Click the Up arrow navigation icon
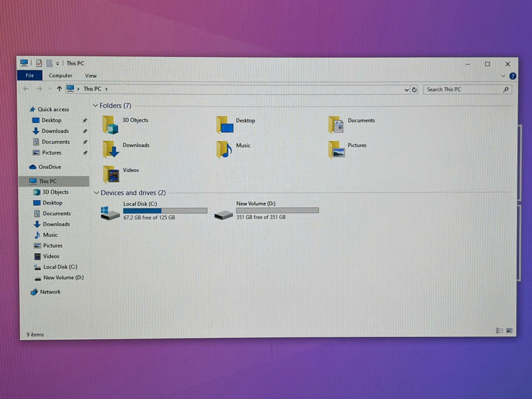Viewport: 532px width, 399px height. point(59,89)
